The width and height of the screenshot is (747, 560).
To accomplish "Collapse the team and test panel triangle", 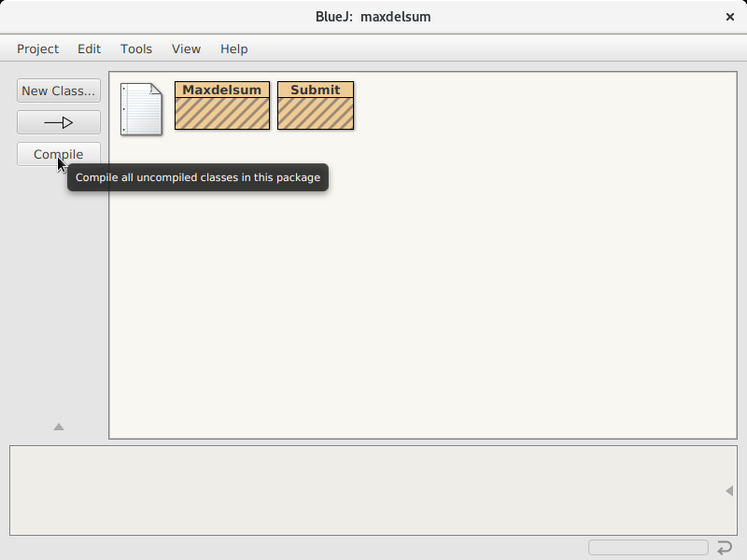I will [x=59, y=427].
